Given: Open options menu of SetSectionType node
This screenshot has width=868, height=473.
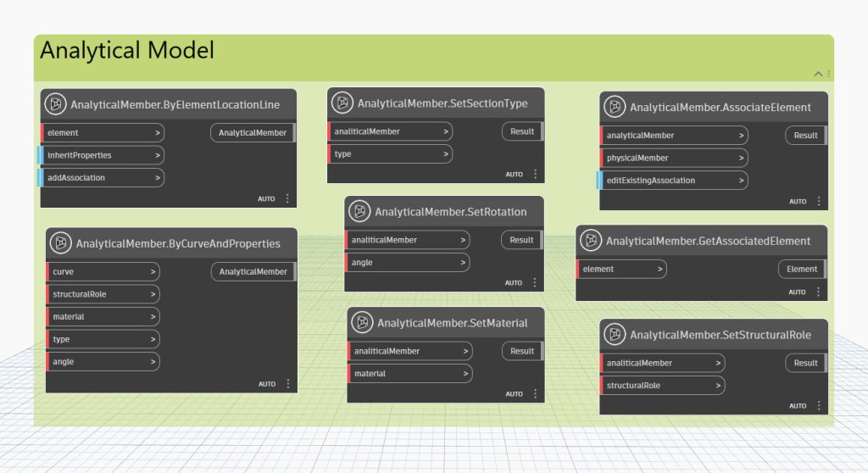Looking at the screenshot, I should pyautogui.click(x=536, y=174).
